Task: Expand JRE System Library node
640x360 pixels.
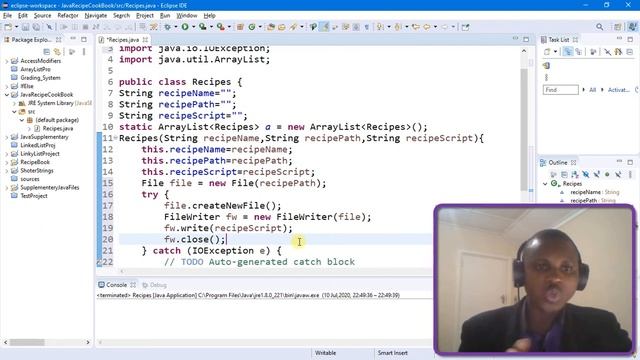Action: pyautogui.click(x=14, y=103)
